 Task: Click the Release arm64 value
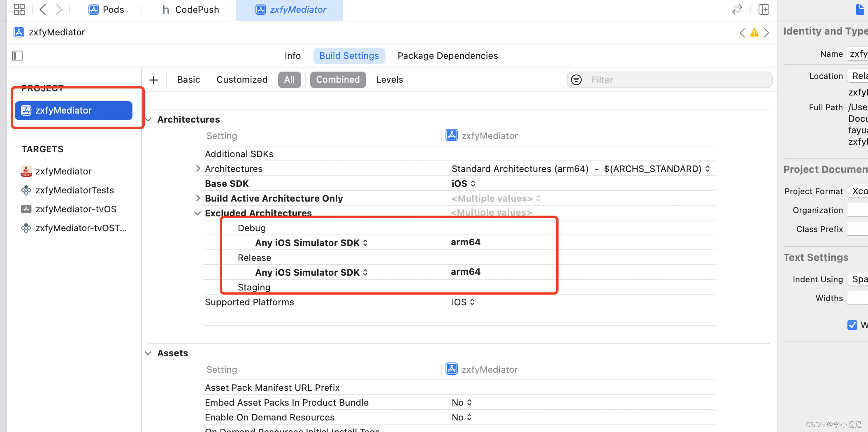point(465,272)
